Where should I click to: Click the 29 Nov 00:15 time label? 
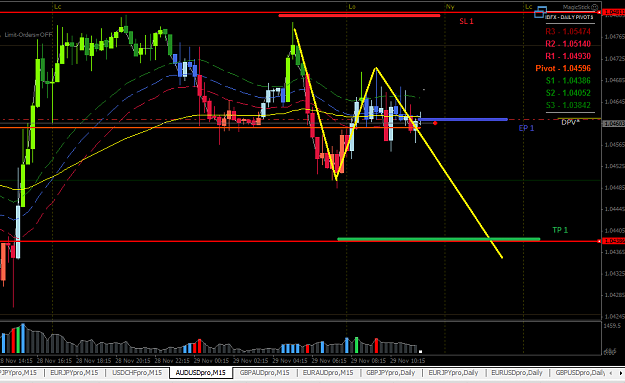pos(211,361)
